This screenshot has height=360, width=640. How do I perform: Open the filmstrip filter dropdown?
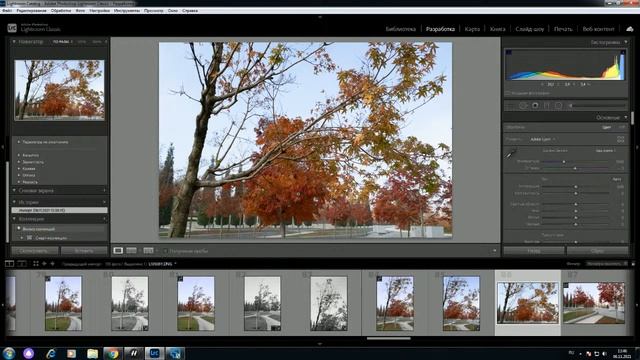[x=607, y=264]
